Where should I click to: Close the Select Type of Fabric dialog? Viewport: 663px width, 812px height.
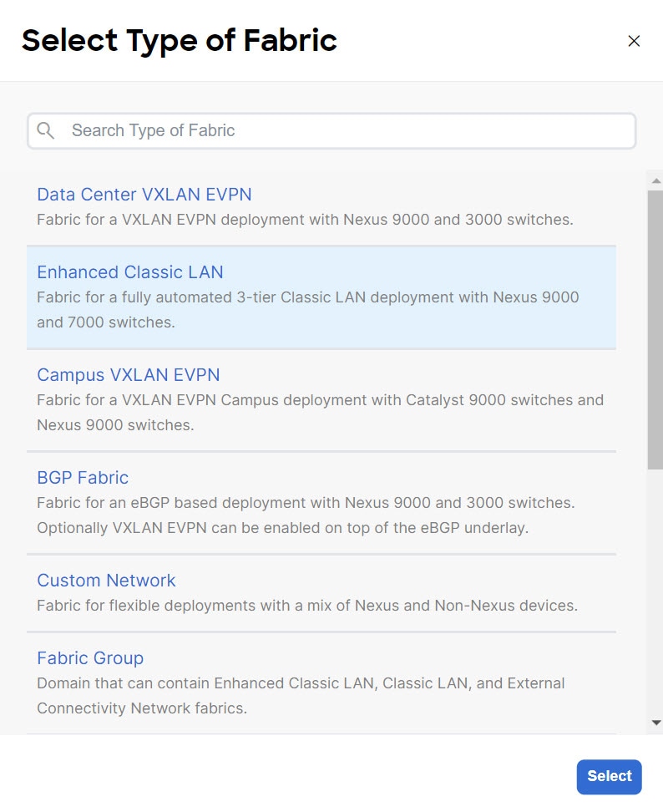coord(634,41)
